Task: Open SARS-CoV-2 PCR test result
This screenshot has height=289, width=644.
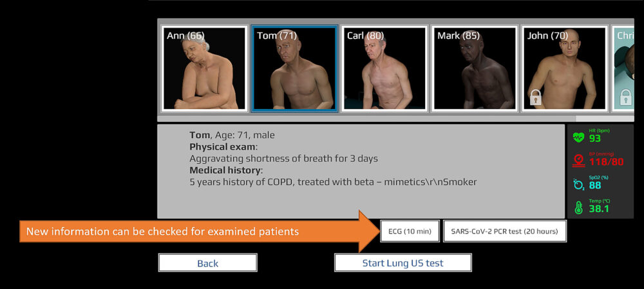Action: (x=505, y=231)
